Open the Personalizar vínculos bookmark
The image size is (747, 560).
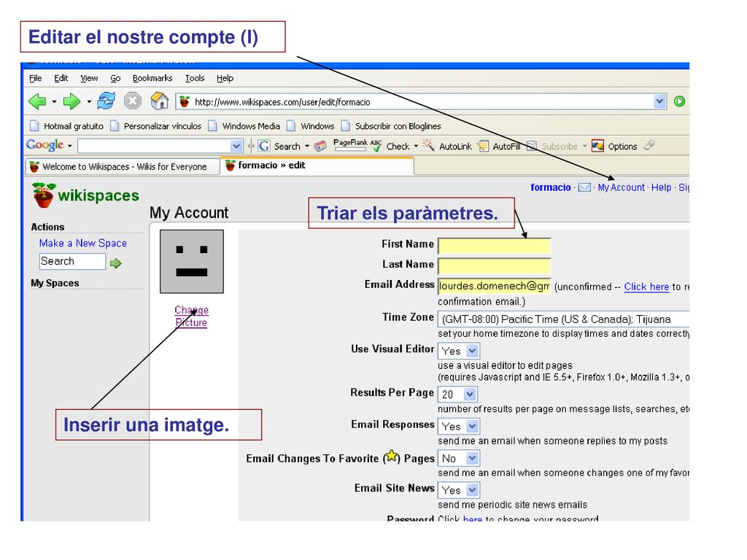(x=156, y=126)
